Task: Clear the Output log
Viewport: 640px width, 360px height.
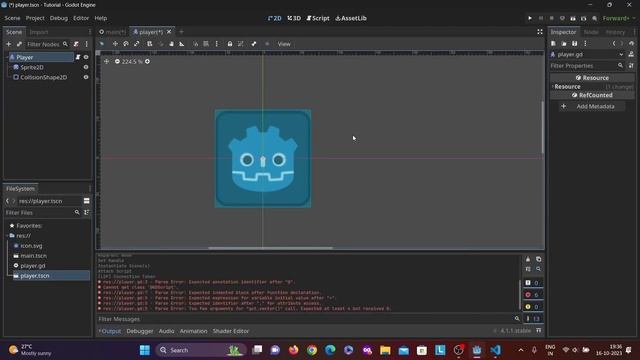Action: click(x=528, y=259)
